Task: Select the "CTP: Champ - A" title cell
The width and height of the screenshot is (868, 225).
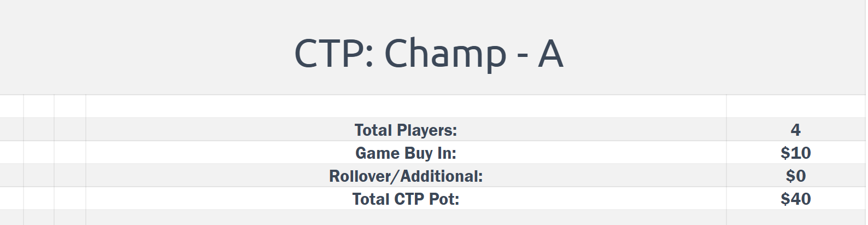Action: pos(429,54)
